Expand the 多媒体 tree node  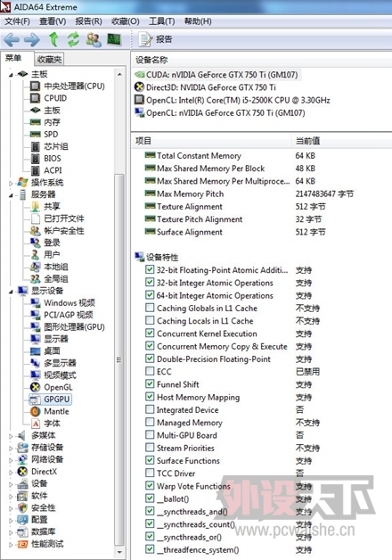(x=11, y=436)
